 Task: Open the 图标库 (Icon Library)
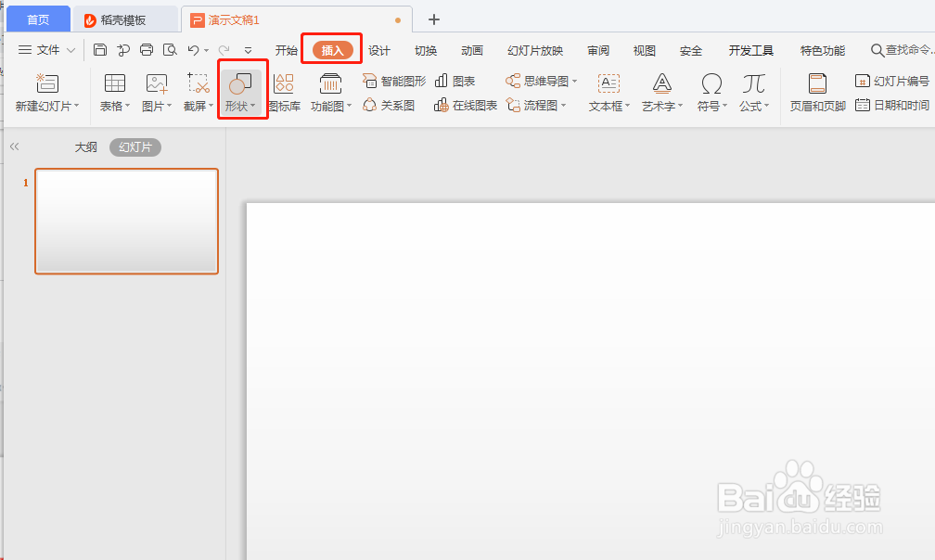(284, 90)
